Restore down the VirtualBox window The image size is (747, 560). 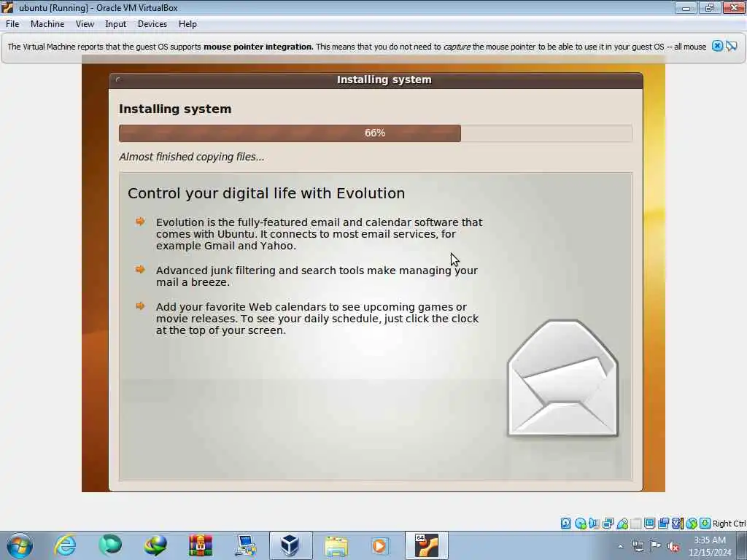pyautogui.click(x=709, y=7)
